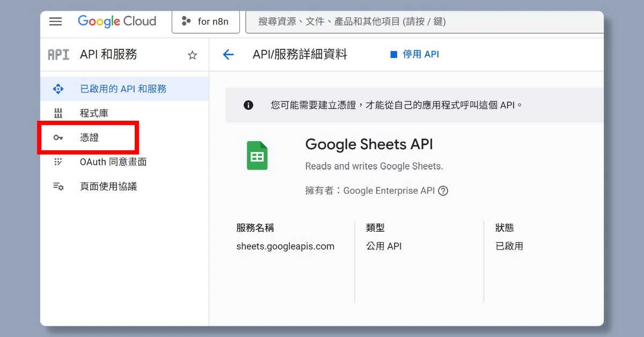Click the 'Google Enterprise API' owner text
The width and height of the screenshot is (644, 337).
[x=389, y=191]
